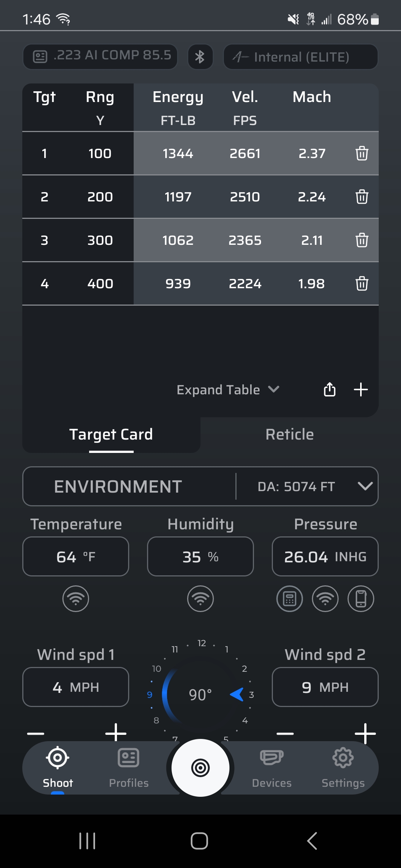The width and height of the screenshot is (401, 868).
Task: Delete the 300 yard target row
Action: point(362,240)
